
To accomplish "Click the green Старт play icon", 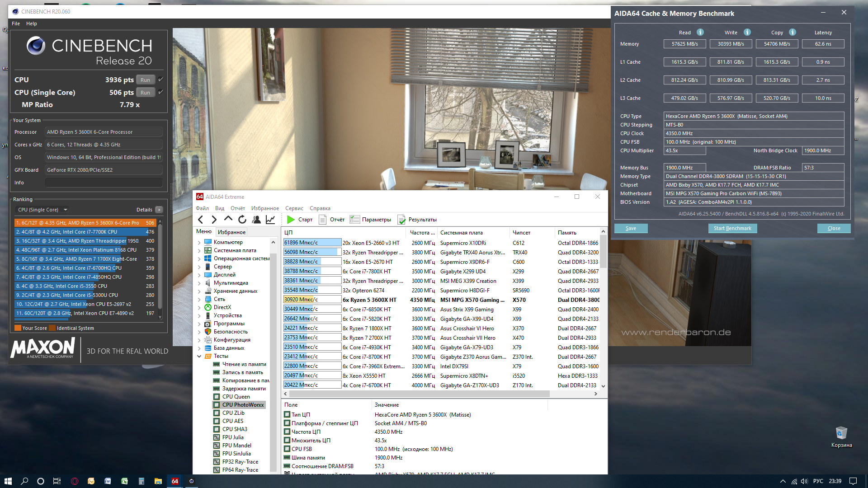I will [291, 220].
